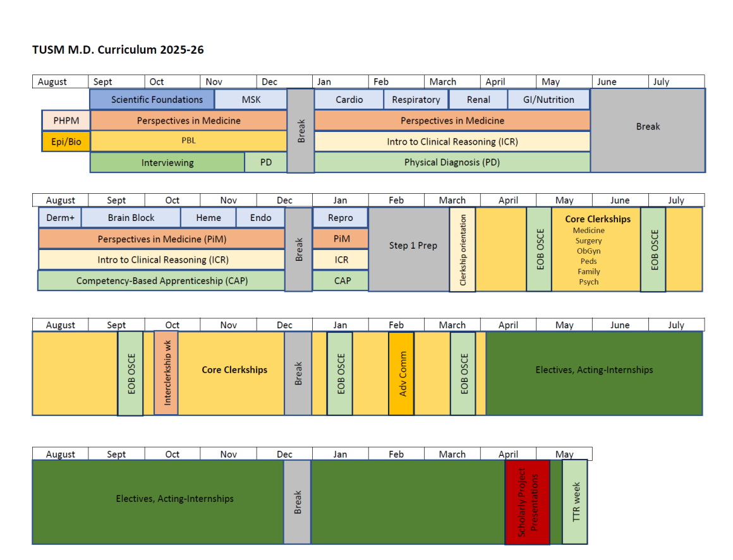Click the 'Epi/Bio' block
This screenshot has width=733, height=560.
(66, 141)
